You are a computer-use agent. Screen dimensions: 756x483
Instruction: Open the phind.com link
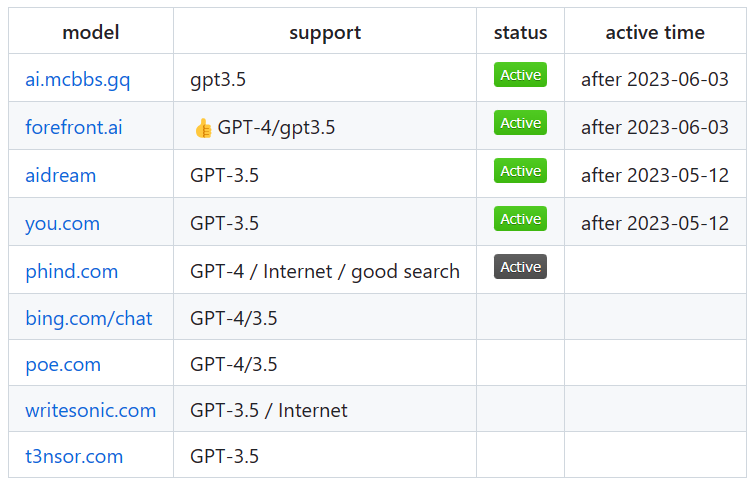pos(71,272)
